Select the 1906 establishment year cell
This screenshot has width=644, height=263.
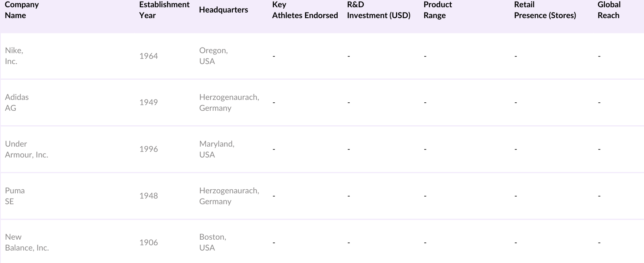(149, 242)
